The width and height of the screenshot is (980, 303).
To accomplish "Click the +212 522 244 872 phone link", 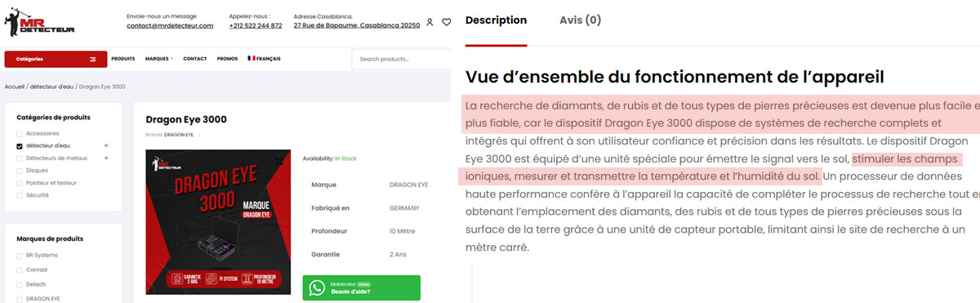I will 256,25.
